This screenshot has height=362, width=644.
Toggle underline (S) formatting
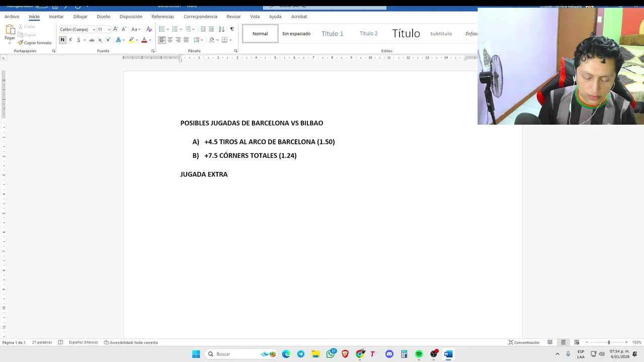[78, 40]
